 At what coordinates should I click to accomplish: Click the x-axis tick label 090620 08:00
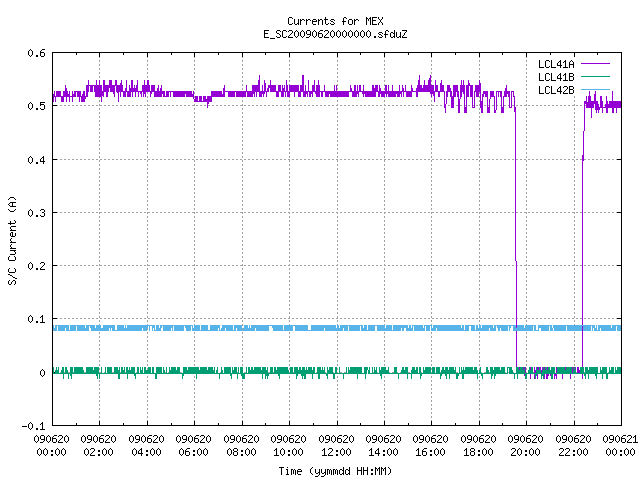pos(241,445)
